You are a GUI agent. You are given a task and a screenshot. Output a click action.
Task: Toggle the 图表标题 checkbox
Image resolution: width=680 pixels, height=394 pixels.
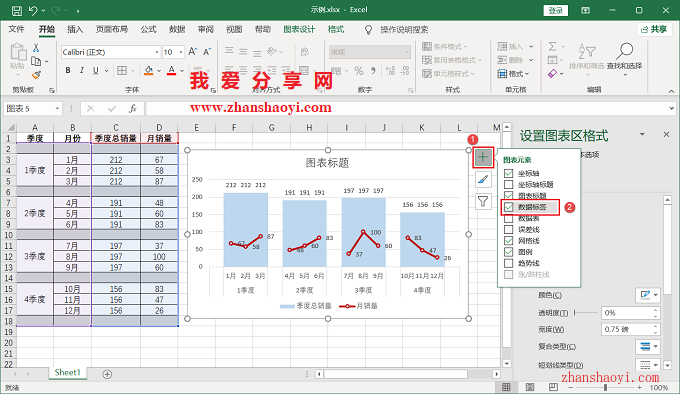509,195
